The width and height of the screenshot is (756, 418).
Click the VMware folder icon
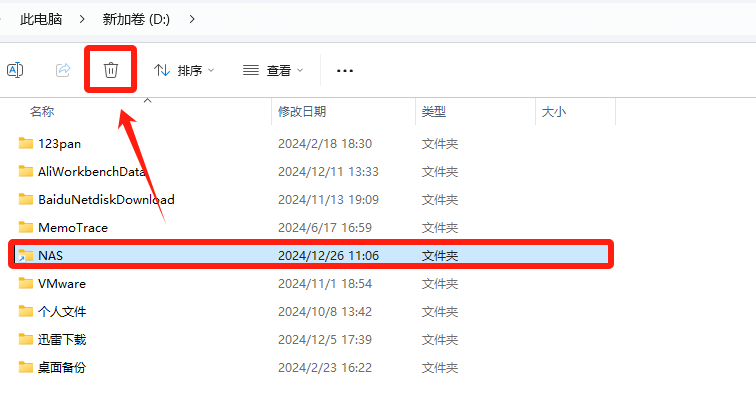26,283
